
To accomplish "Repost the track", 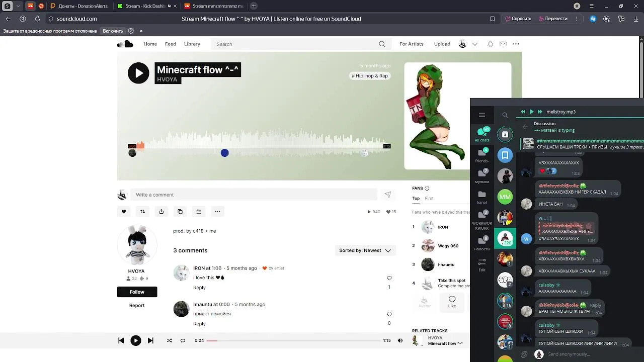I will click(x=142, y=212).
